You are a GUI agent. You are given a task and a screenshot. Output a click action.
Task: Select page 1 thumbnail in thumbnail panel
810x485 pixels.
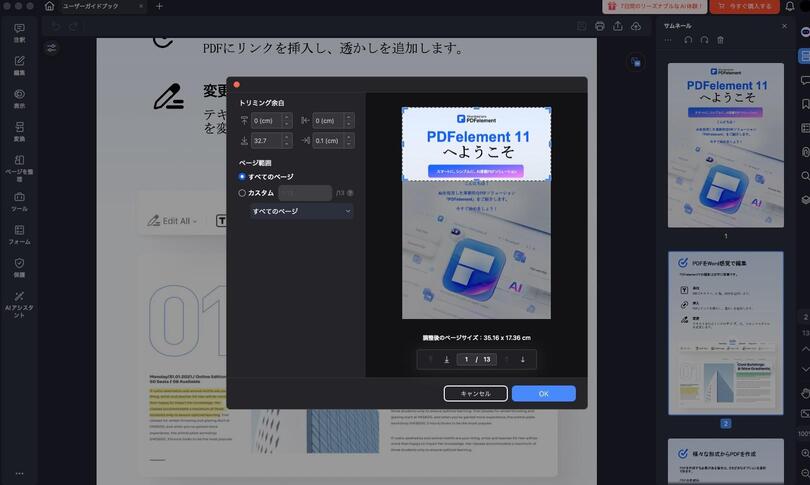(x=725, y=145)
